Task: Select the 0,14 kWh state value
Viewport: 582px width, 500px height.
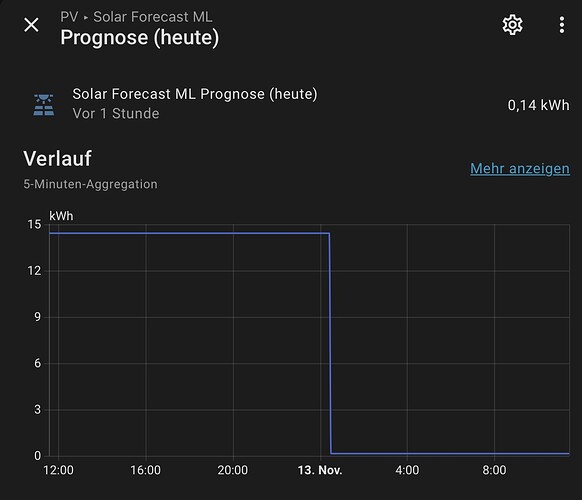Action: [x=538, y=105]
